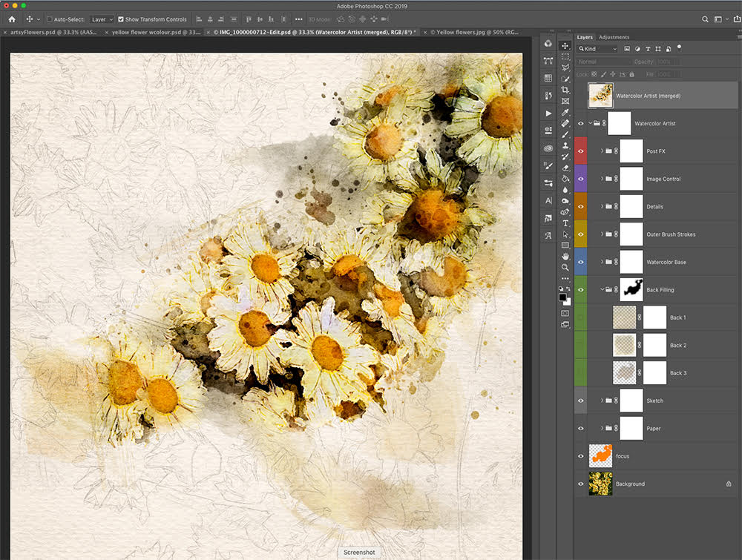Hide the Outer Brush Strokes group
Viewport: 742px width, 560px height.
(x=581, y=234)
